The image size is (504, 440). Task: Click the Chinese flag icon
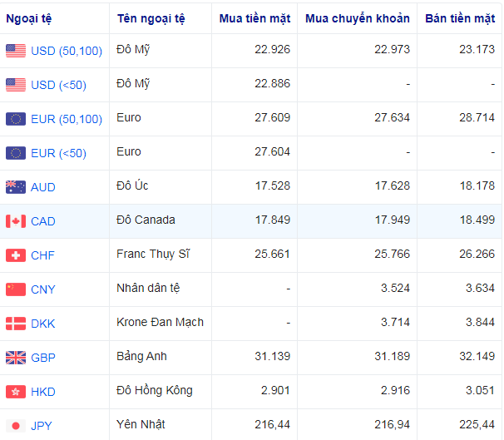click(x=16, y=289)
